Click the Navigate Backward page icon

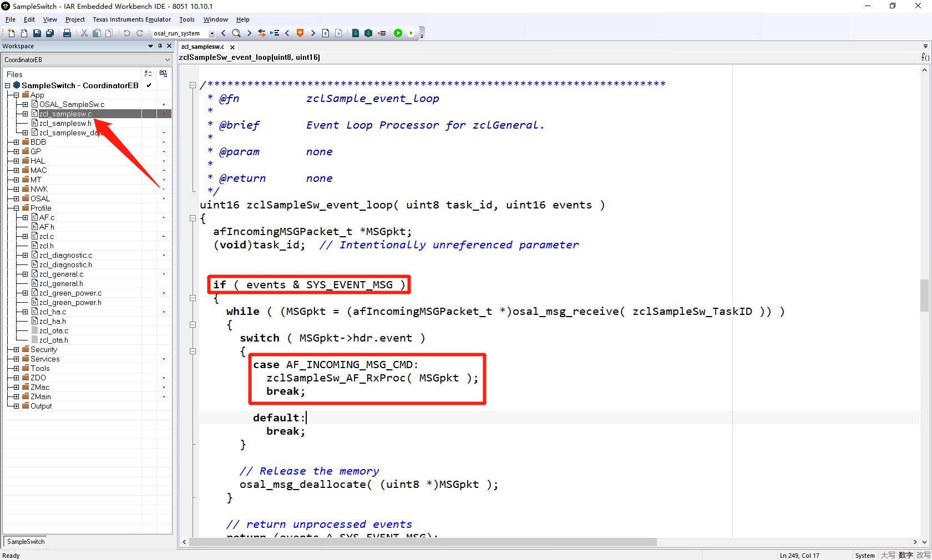tap(326, 33)
